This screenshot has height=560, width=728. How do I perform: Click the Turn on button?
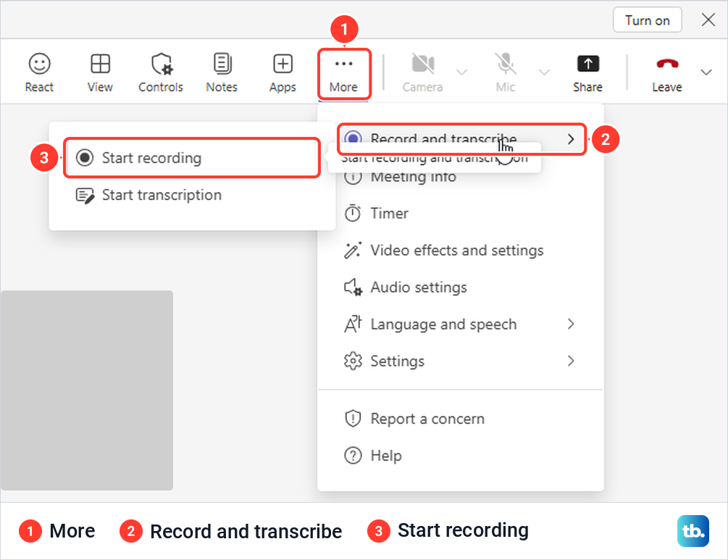point(647,20)
